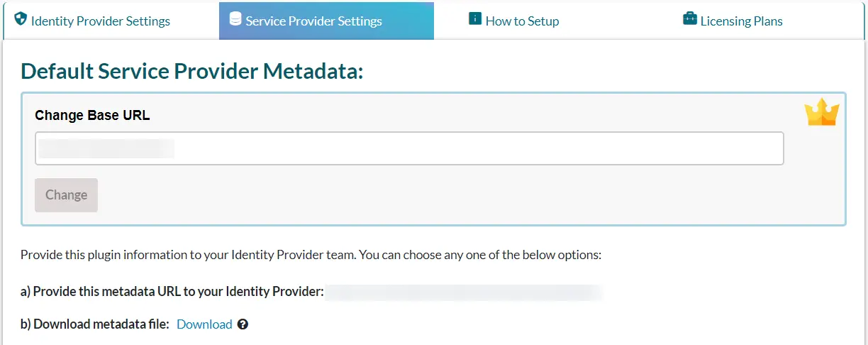Image resolution: width=868 pixels, height=345 pixels.
Task: Switch to the How to Setup tab
Action: pos(522,21)
